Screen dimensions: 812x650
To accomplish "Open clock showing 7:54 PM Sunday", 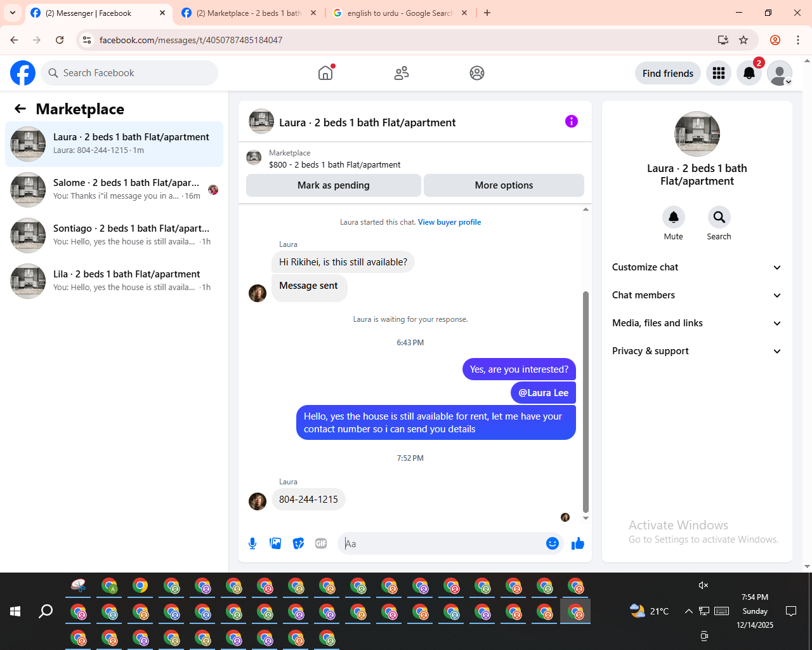I will pyautogui.click(x=755, y=611).
